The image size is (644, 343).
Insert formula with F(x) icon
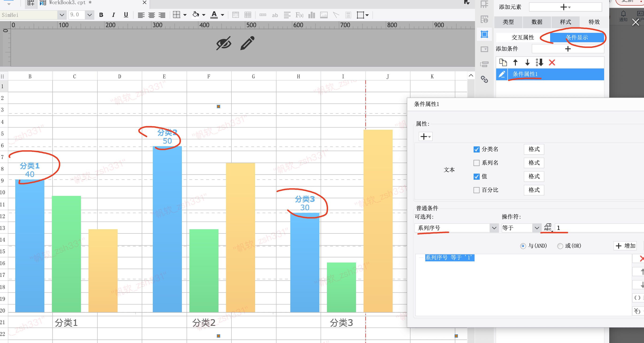tap(299, 15)
